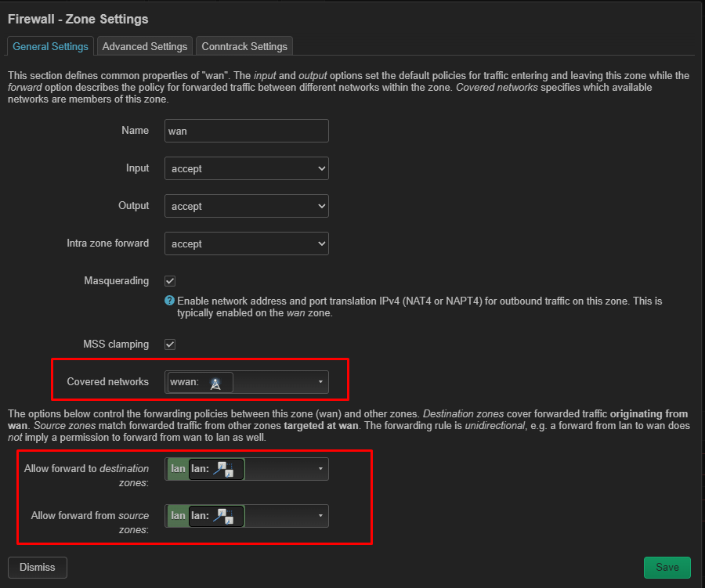The width and height of the screenshot is (705, 588).
Task: Toggle the Masquerading checkbox
Action: [x=170, y=281]
